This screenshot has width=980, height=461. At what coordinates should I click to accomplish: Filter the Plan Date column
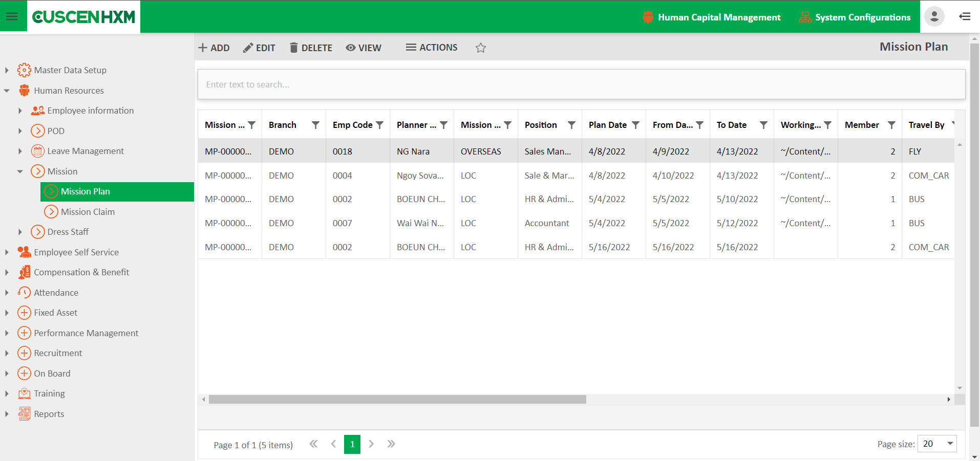click(635, 125)
